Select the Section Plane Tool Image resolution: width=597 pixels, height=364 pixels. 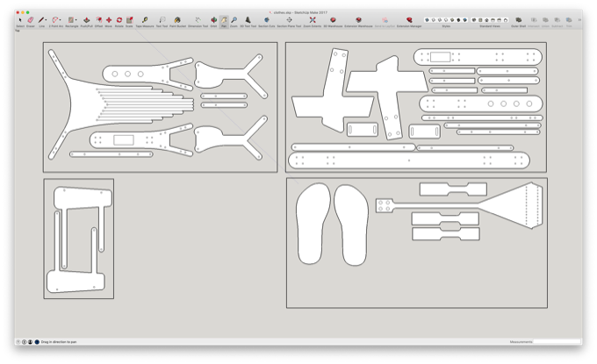point(289,20)
